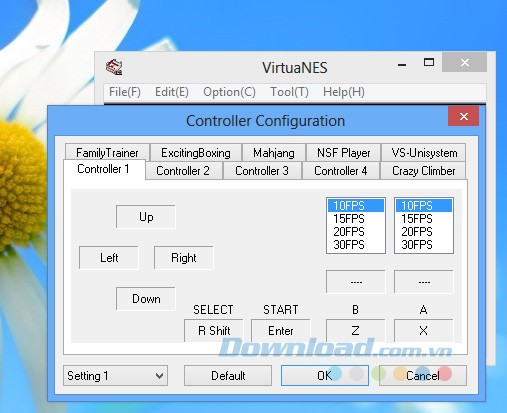The width and height of the screenshot is (507, 413).
Task: Switch to the FamilyTrainer tab
Action: click(107, 153)
